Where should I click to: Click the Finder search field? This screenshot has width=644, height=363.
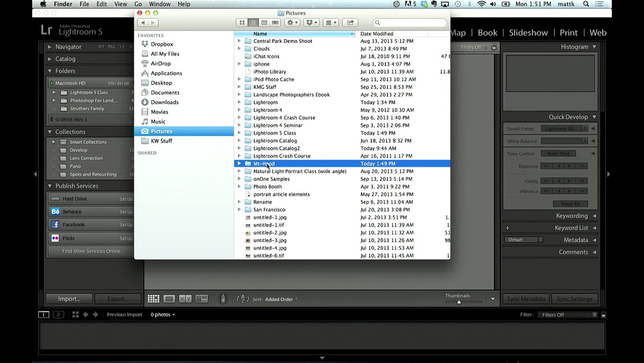point(411,23)
